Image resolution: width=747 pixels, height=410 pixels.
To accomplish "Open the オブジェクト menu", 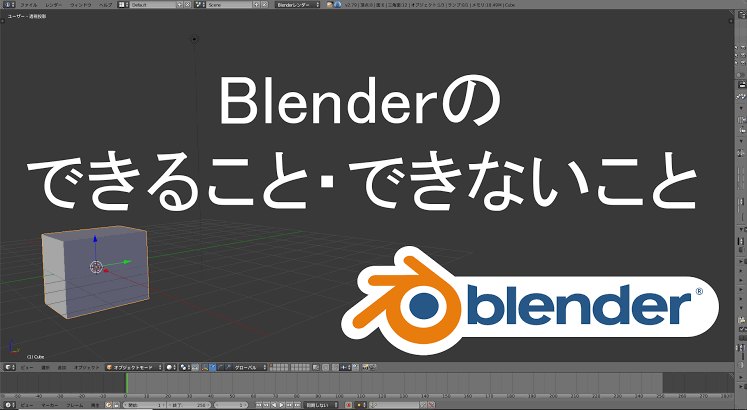I will click(86, 368).
